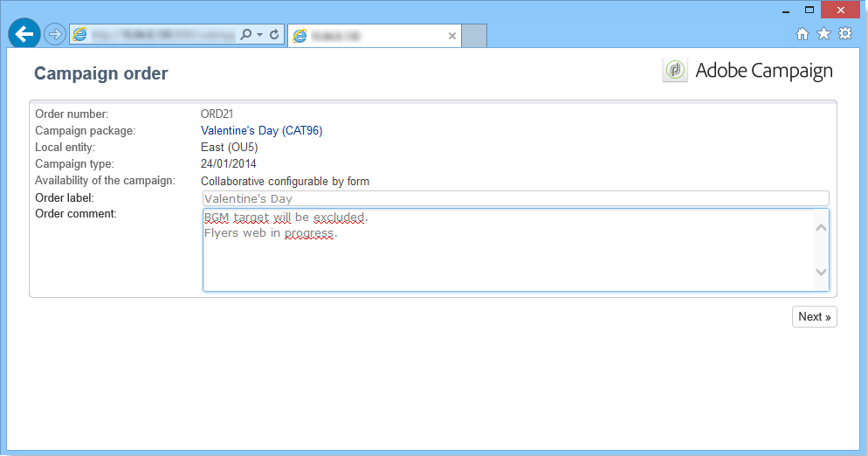
Task: Click the Order comment label
Action: (x=76, y=214)
